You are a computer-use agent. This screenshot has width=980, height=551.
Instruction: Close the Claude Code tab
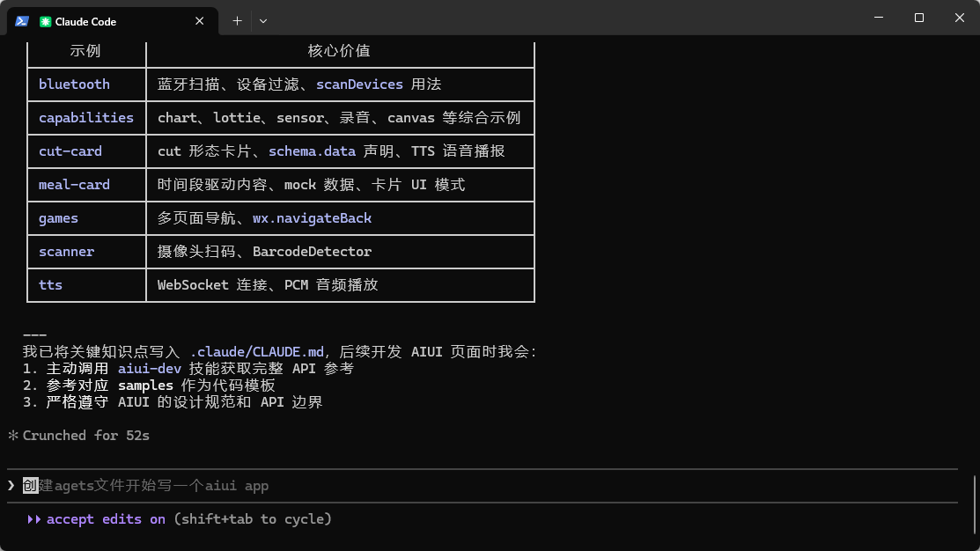pyautogui.click(x=199, y=21)
